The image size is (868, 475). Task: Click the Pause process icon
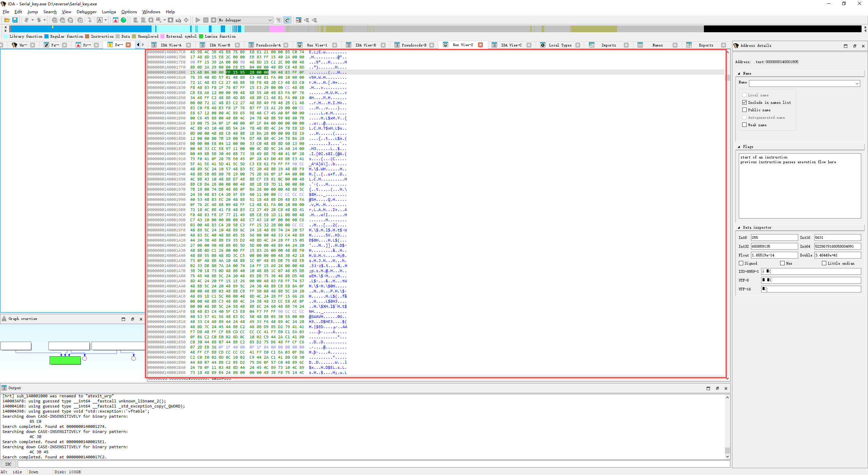tap(206, 20)
